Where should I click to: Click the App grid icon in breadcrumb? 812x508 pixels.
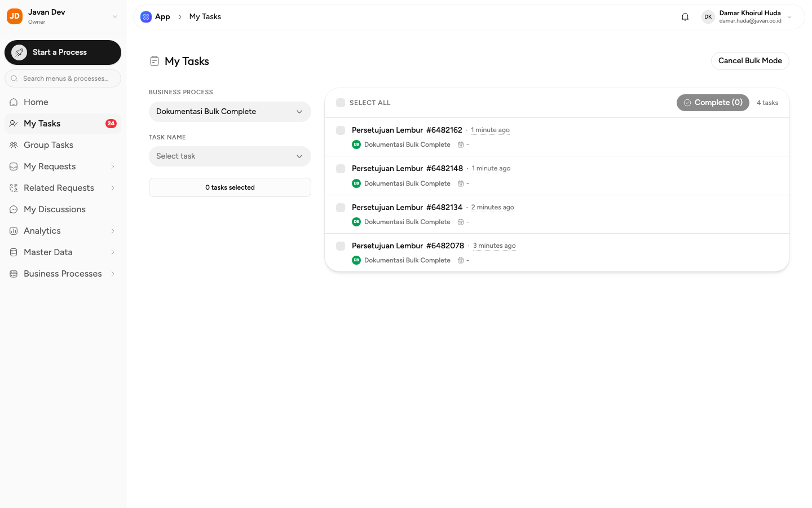[x=146, y=17]
